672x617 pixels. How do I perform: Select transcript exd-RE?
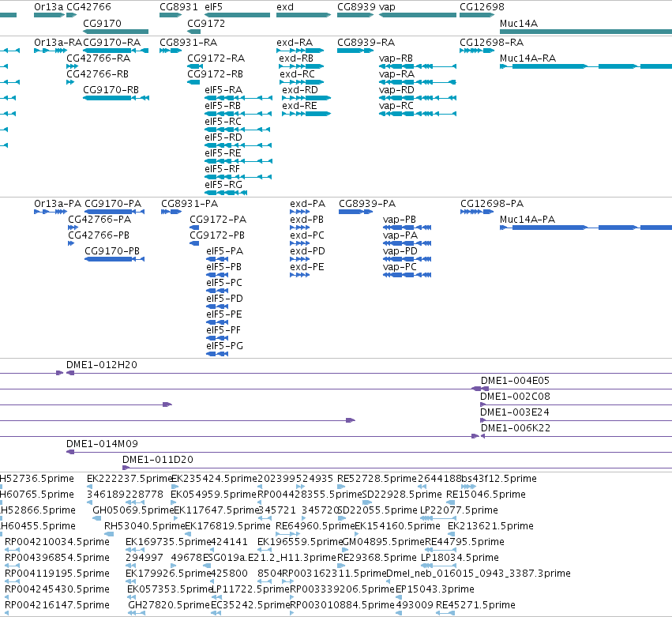pyautogui.click(x=306, y=114)
